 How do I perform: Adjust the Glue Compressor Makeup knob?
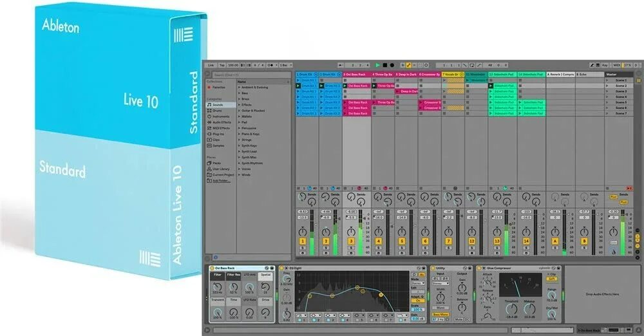coord(529,309)
